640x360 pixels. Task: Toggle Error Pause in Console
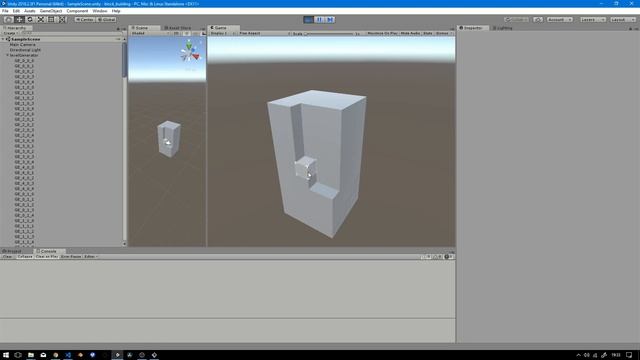71,257
